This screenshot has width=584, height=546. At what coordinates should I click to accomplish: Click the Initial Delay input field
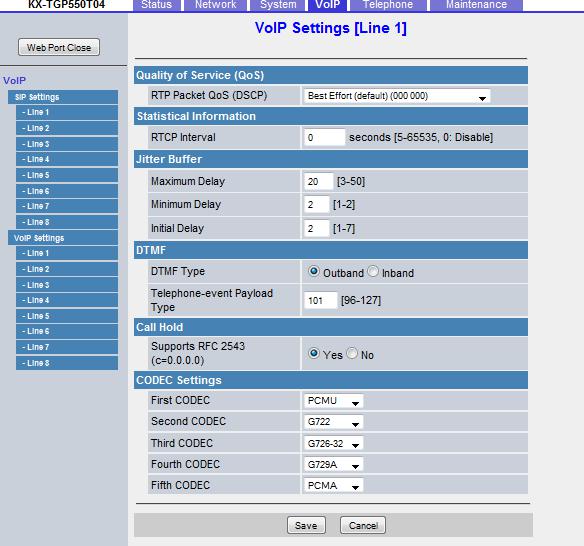coord(316,228)
